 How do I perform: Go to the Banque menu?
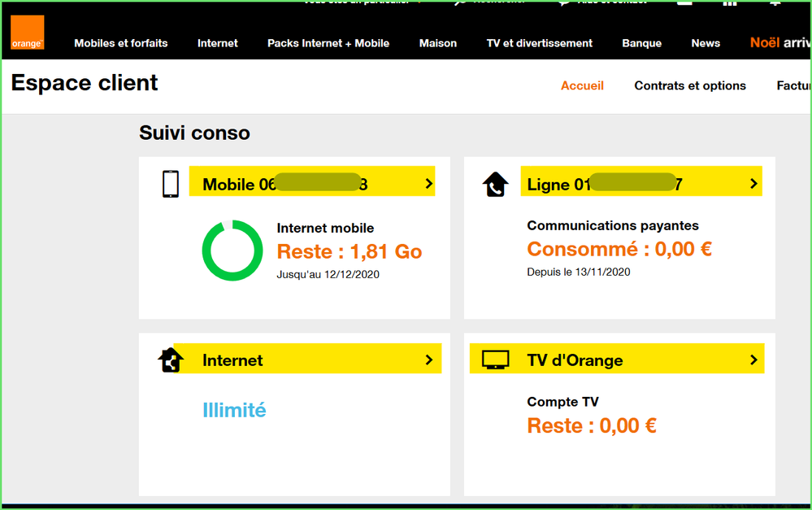coord(642,43)
